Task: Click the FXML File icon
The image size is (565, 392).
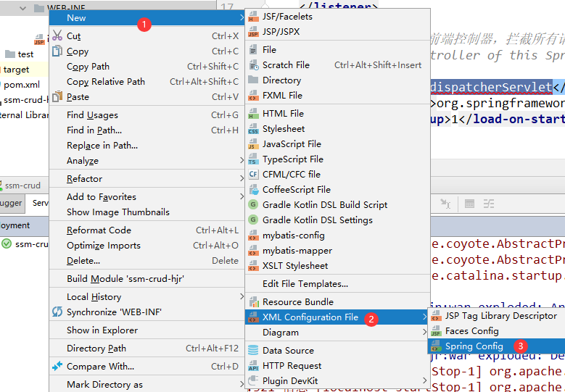Action: point(253,96)
